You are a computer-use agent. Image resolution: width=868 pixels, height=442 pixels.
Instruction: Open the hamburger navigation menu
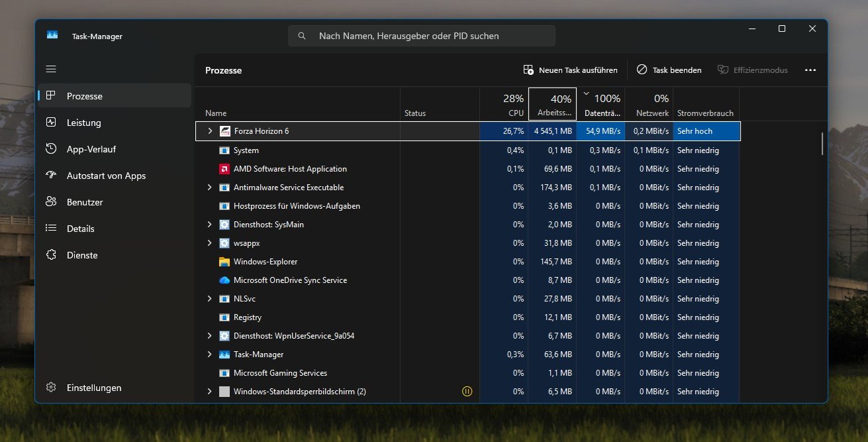(x=51, y=69)
